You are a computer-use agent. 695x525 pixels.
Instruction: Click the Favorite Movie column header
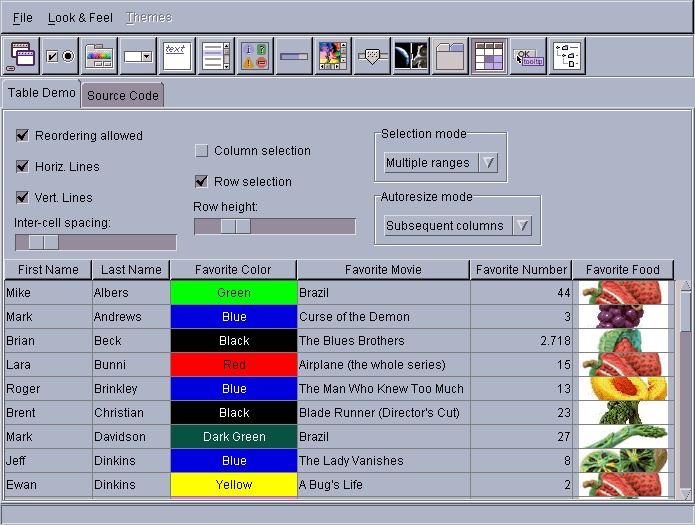[383, 270]
